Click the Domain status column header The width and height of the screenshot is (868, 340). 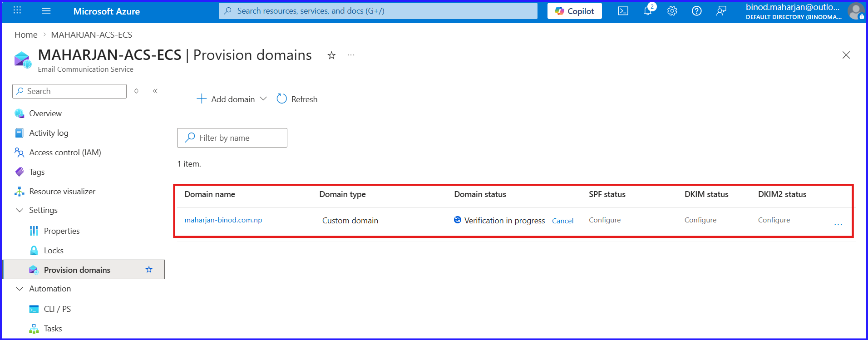tap(480, 194)
